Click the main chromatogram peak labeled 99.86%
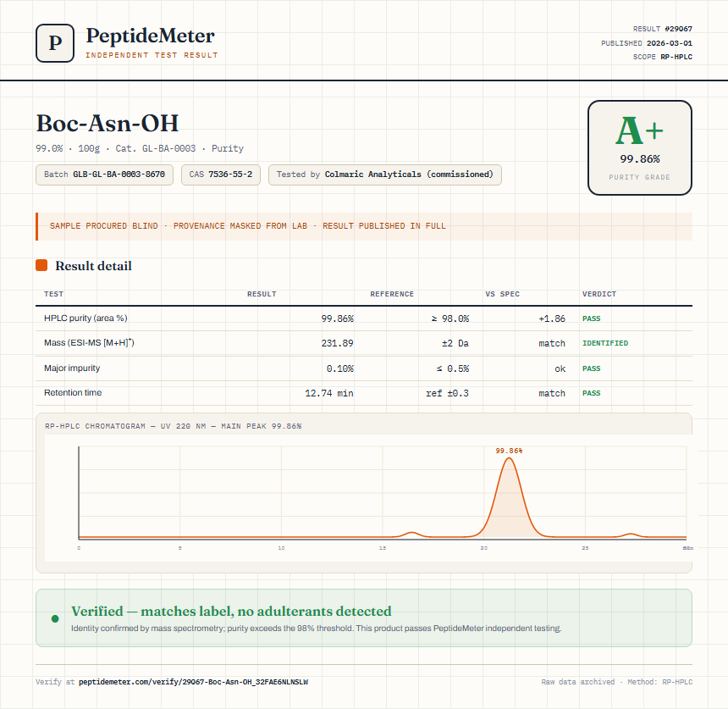The height and width of the screenshot is (709, 728). click(x=509, y=497)
